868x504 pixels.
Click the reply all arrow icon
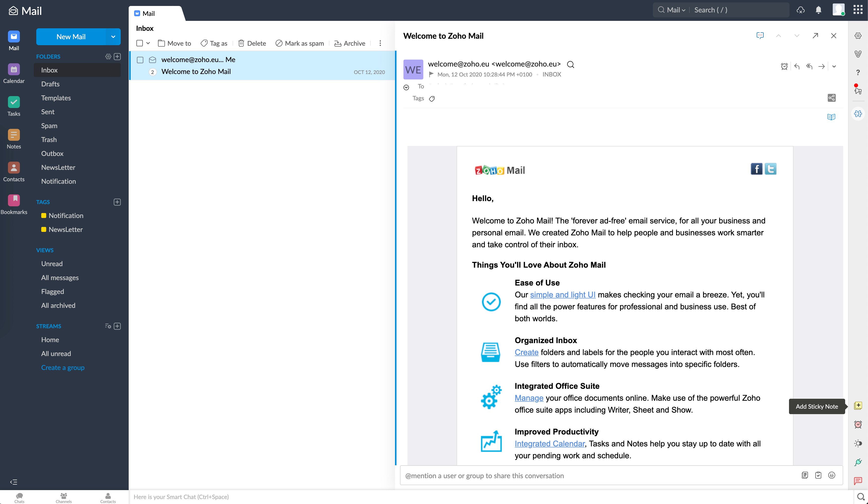click(x=809, y=67)
